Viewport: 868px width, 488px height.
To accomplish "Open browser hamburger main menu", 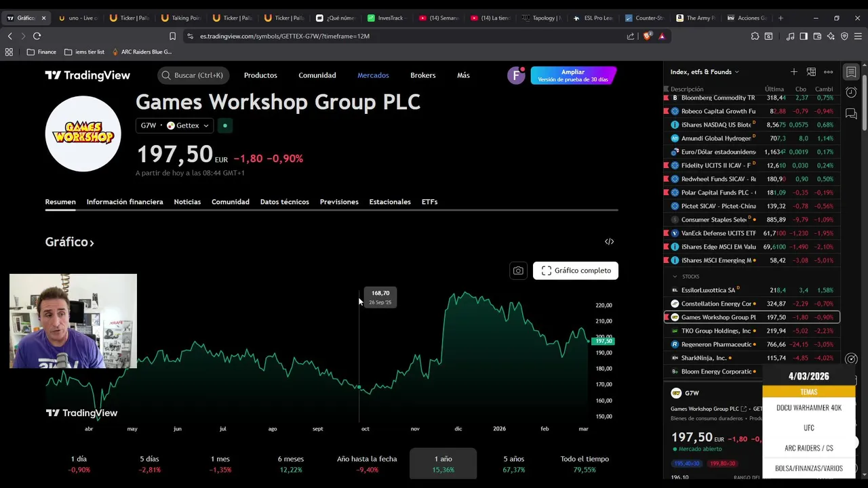I will click(858, 36).
